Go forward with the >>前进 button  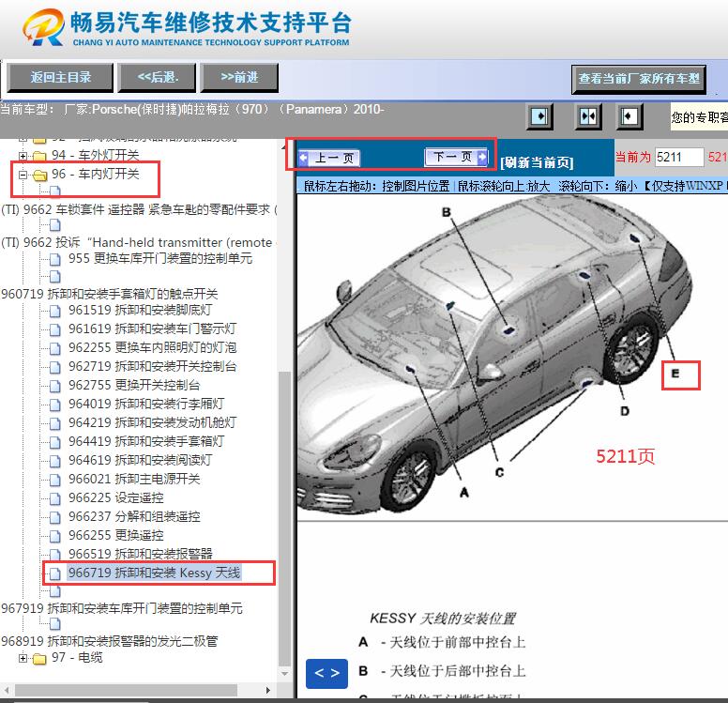pyautogui.click(x=239, y=78)
